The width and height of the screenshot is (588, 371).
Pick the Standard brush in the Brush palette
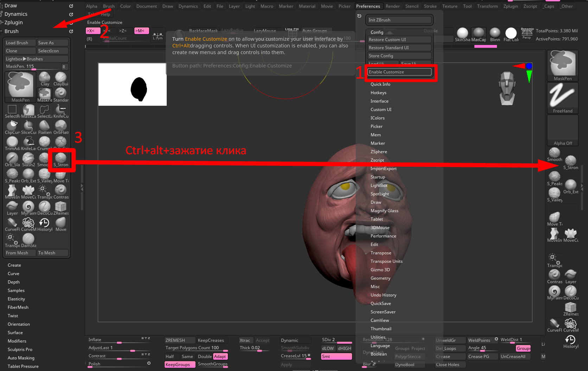click(x=61, y=95)
